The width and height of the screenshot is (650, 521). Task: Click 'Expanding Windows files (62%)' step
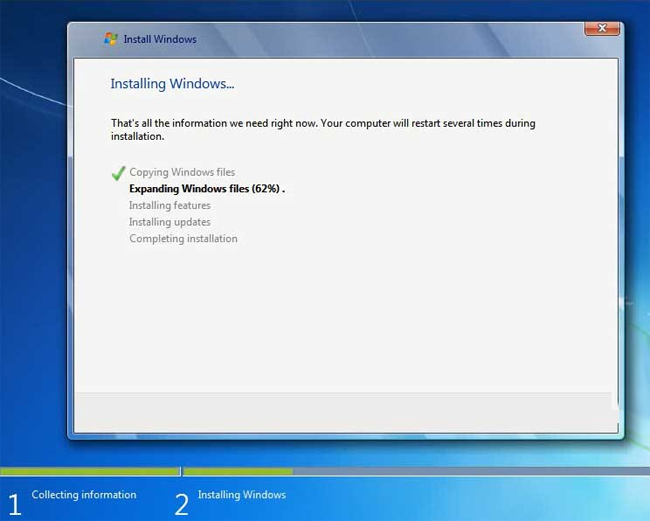[x=207, y=189]
